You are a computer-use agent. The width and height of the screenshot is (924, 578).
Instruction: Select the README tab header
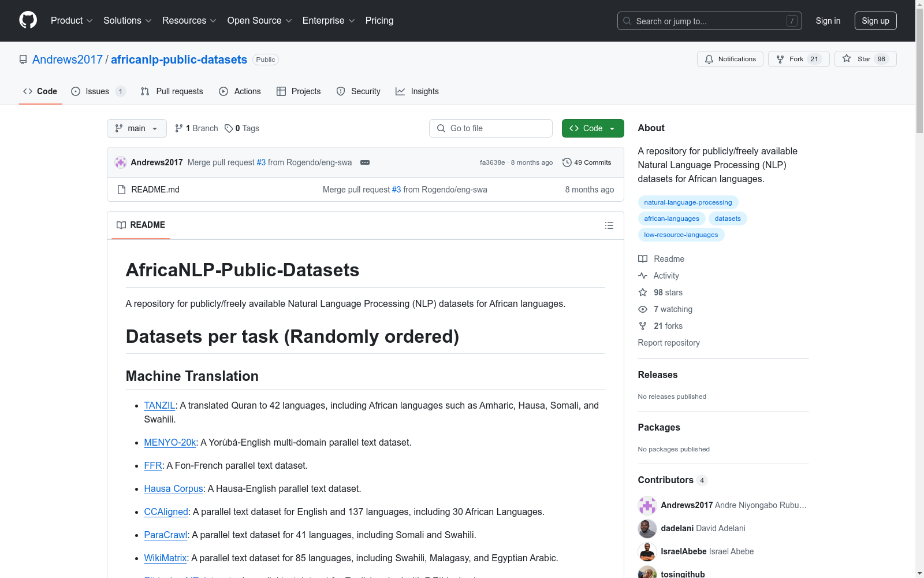tap(141, 225)
